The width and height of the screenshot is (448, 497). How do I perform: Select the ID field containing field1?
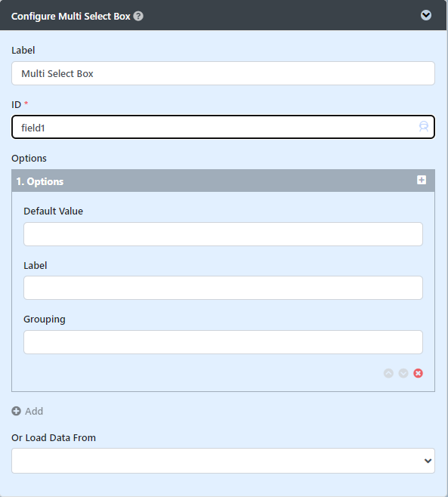pyautogui.click(x=223, y=127)
